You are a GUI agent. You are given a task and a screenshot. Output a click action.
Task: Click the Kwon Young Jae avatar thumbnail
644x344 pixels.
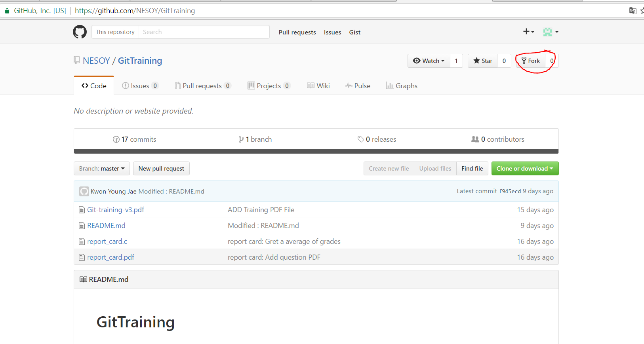pos(84,192)
